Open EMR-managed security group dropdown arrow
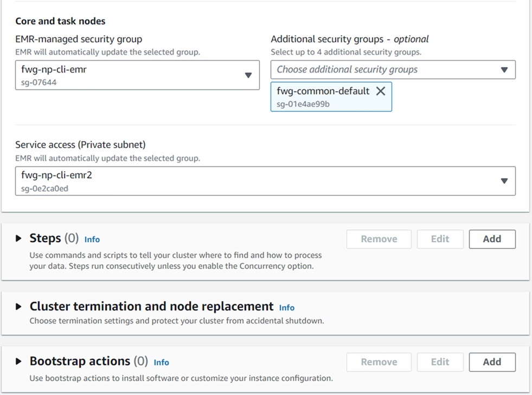The image size is (532, 395). coord(248,75)
